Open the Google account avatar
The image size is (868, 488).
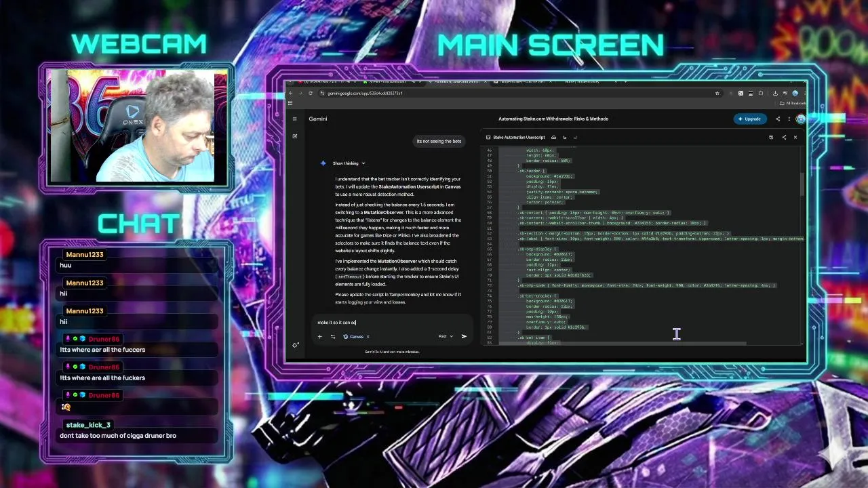point(801,119)
